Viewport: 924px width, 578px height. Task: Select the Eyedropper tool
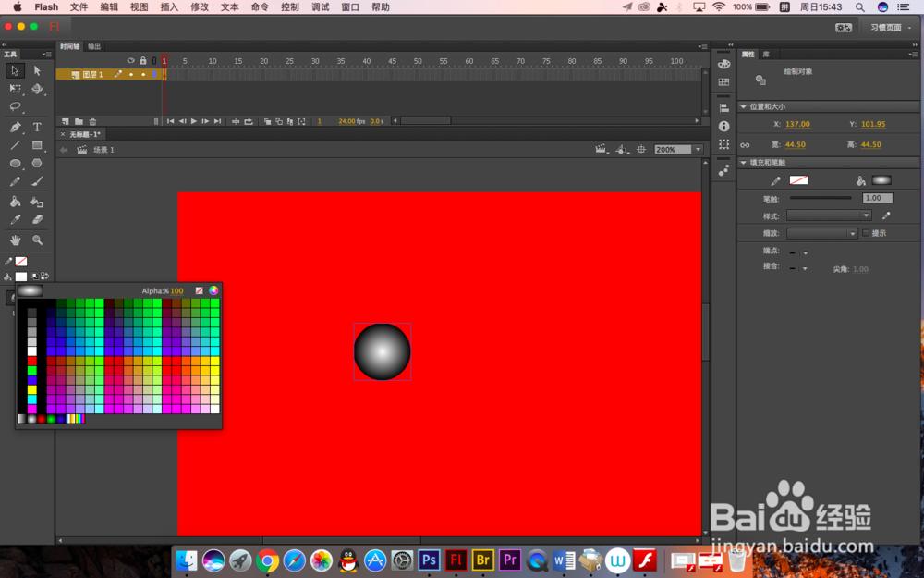tap(15, 219)
